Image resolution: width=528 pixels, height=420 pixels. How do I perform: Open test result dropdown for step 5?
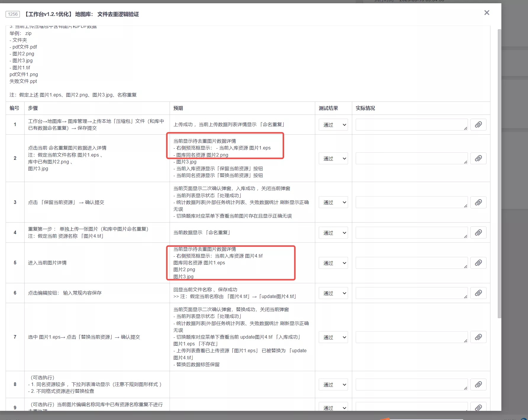point(333,263)
